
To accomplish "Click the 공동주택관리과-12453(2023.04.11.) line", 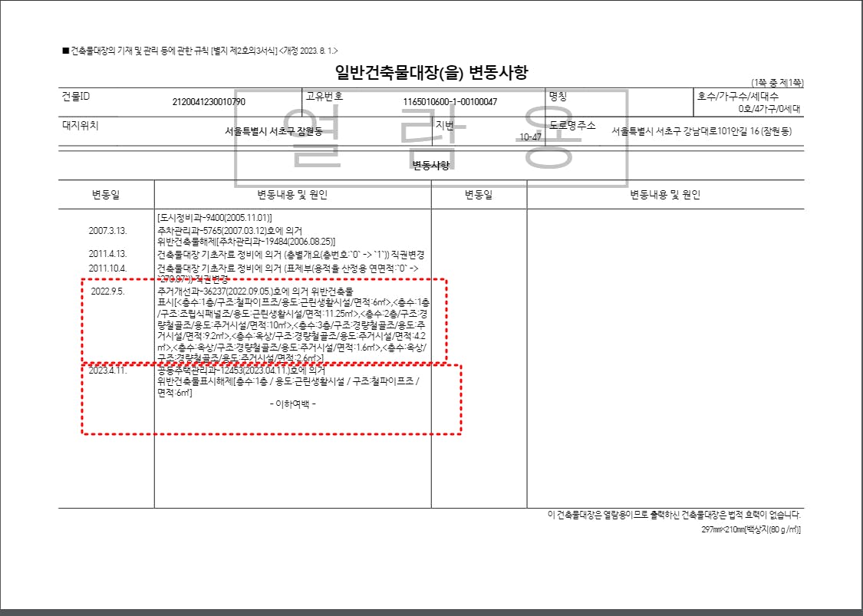I will pyautogui.click(x=241, y=371).
